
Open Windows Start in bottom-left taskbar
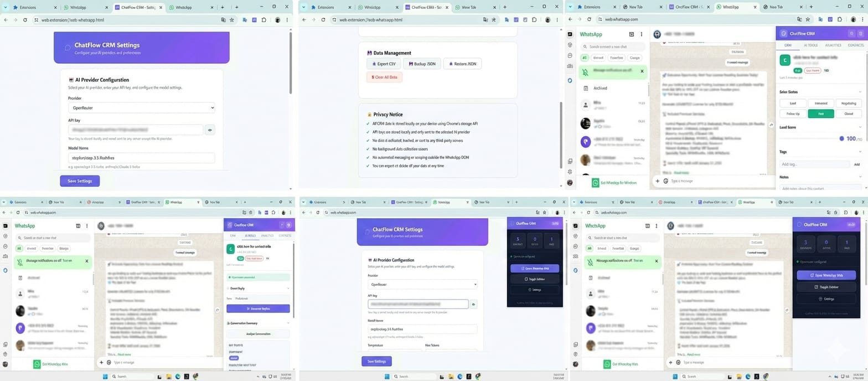[x=105, y=377]
